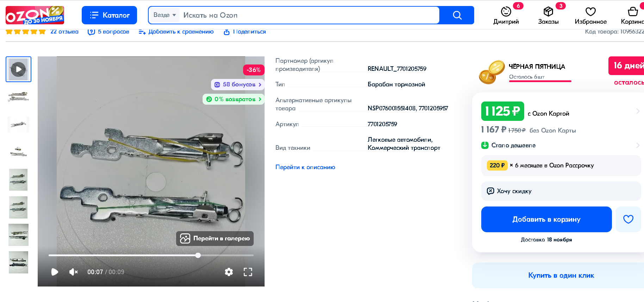The width and height of the screenshot is (644, 302).
Task: Expand the Везде search scope dropdown
Action: [x=165, y=15]
